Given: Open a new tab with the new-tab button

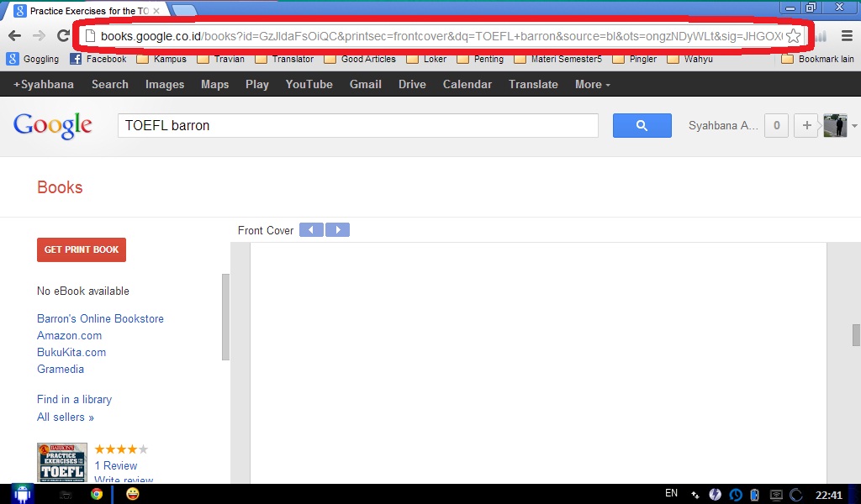Looking at the screenshot, I should point(184,10).
